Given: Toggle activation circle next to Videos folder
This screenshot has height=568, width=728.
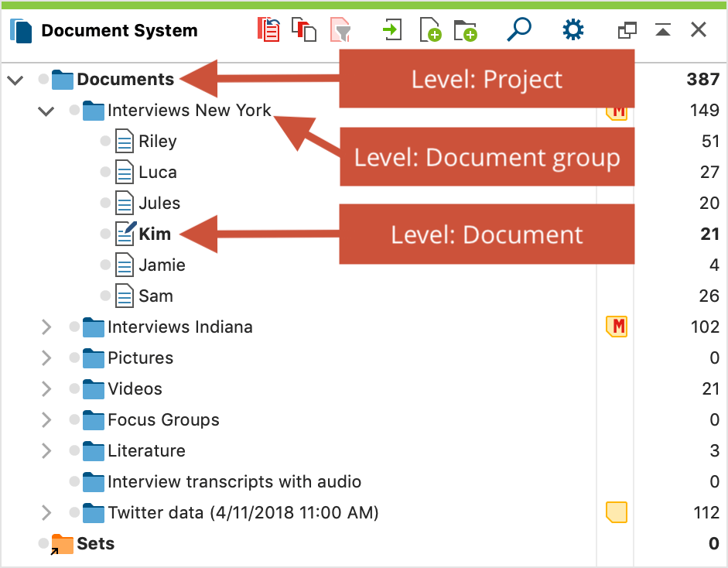Looking at the screenshot, I should [74, 388].
